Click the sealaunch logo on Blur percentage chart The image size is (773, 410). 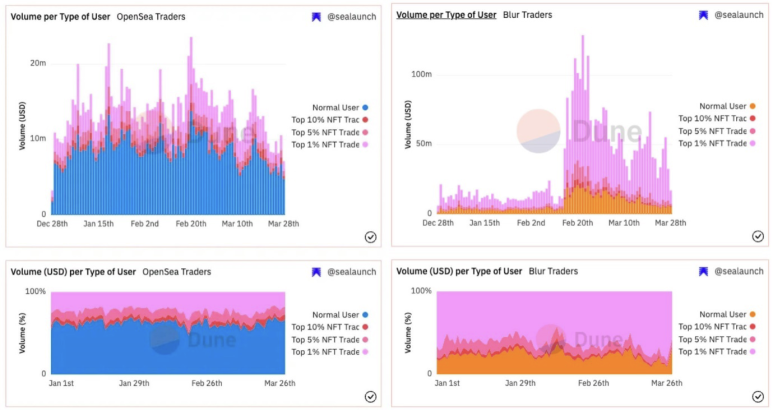coord(703,272)
